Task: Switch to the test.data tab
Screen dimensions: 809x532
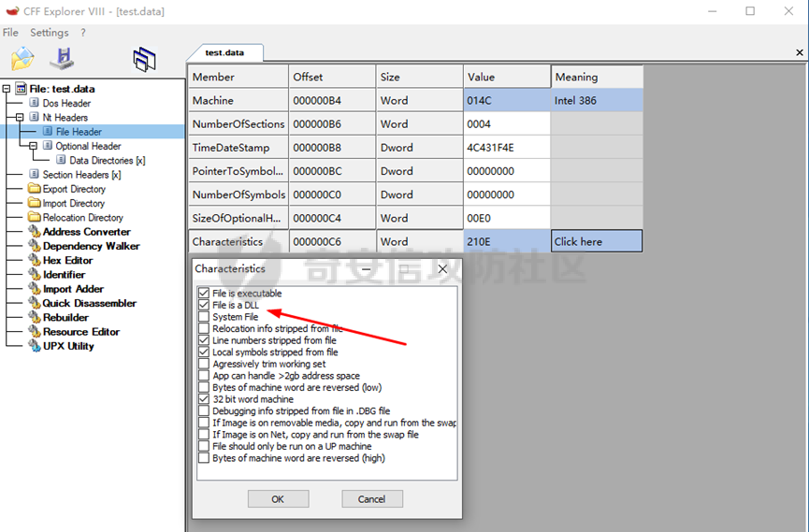Action: [x=226, y=53]
